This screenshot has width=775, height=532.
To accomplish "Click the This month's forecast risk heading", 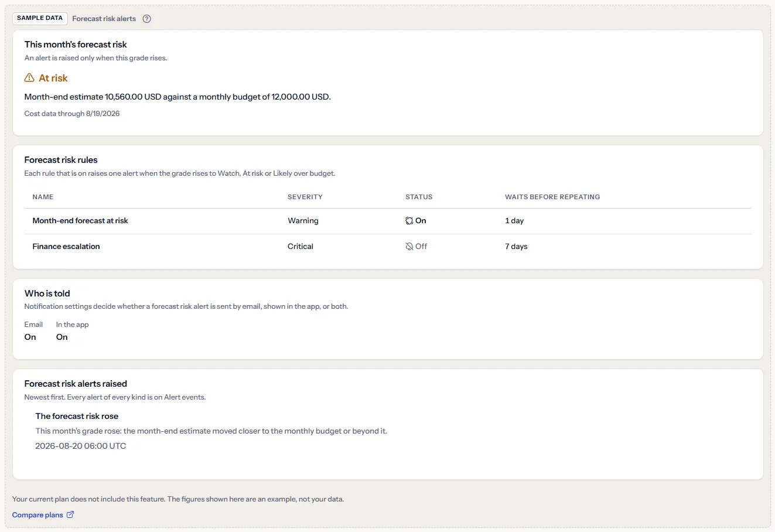I will [x=76, y=45].
